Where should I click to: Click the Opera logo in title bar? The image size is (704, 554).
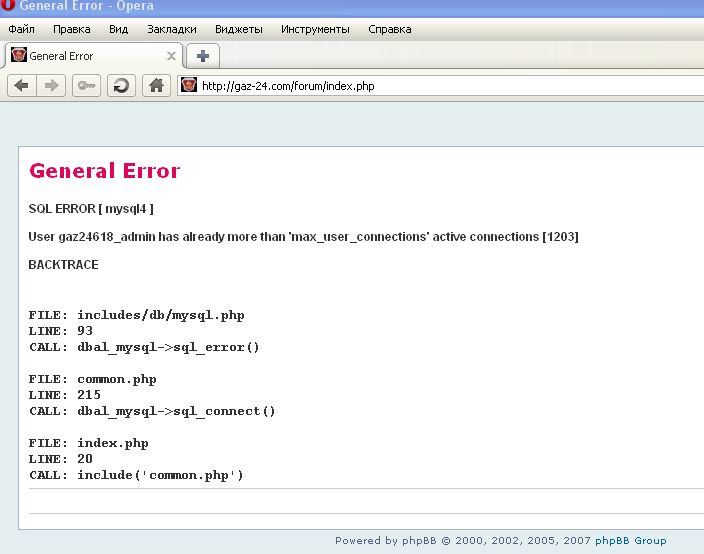click(8, 6)
